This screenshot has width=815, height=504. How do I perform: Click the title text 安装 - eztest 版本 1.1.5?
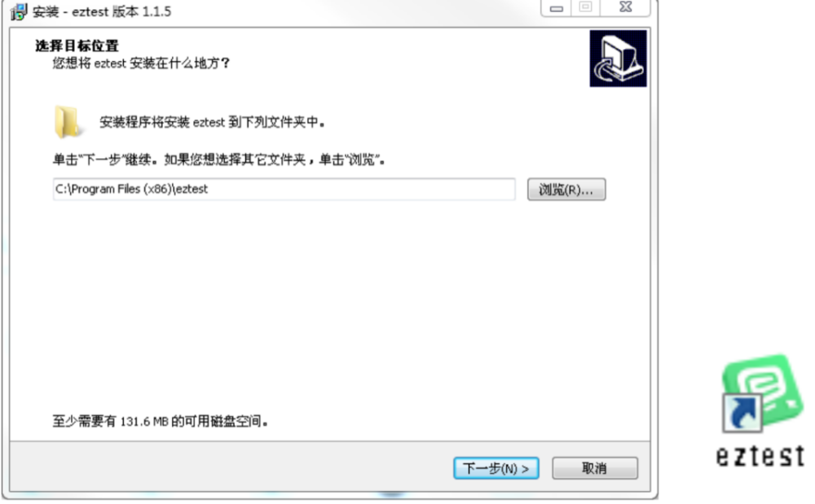point(102,11)
